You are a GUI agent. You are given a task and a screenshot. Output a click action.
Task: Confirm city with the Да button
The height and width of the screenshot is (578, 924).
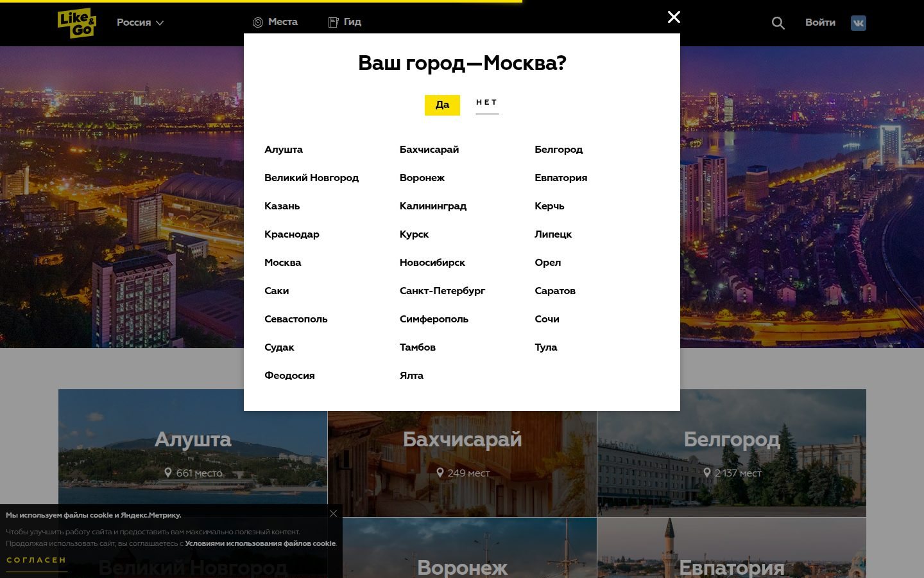point(442,105)
